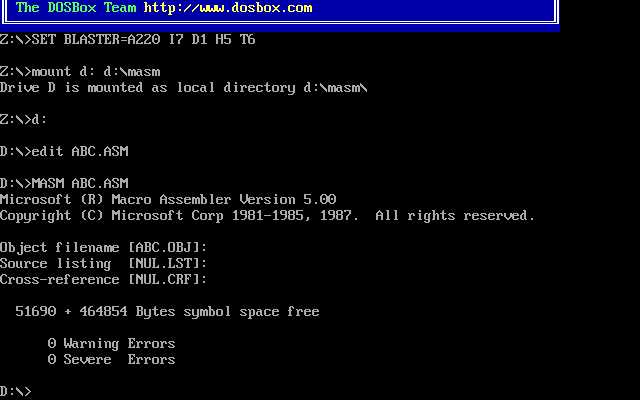This screenshot has height=400, width=640.
Task: Click '51690 + 464854 Bytes symbol space free'
Action: 167,312
